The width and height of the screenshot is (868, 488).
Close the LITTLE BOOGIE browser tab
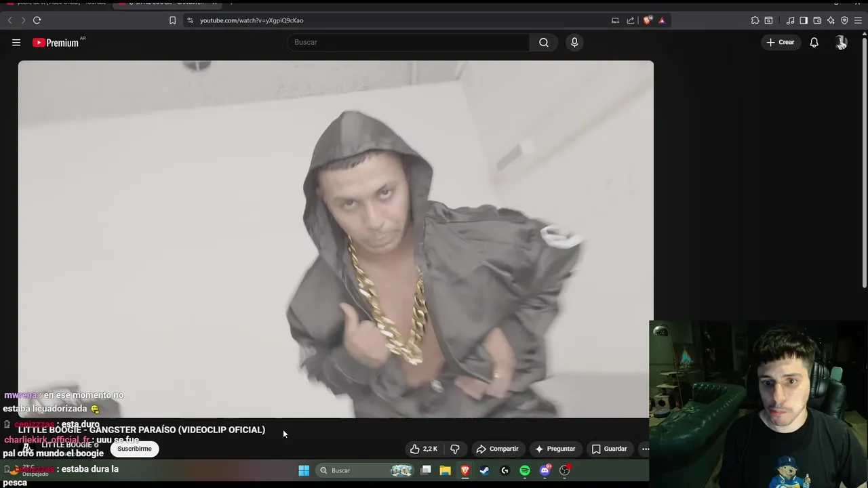point(214,3)
